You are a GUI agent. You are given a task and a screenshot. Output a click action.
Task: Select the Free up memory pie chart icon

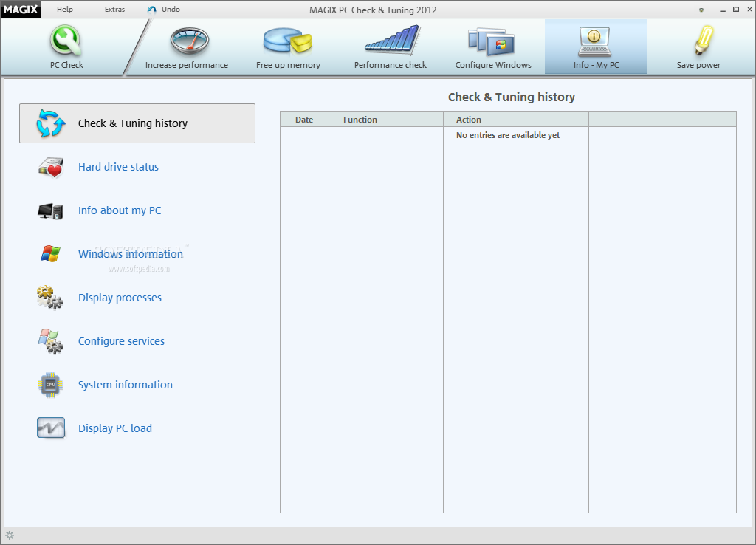[x=288, y=41]
